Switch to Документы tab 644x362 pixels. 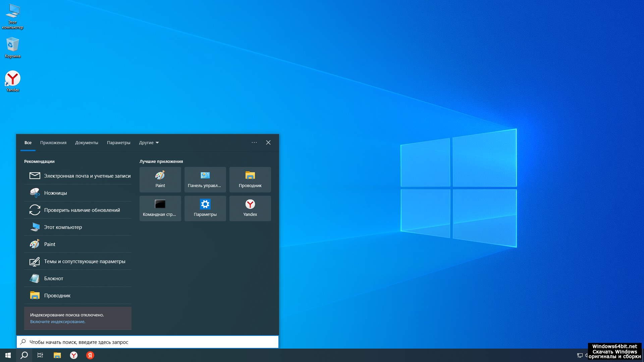[87, 142]
